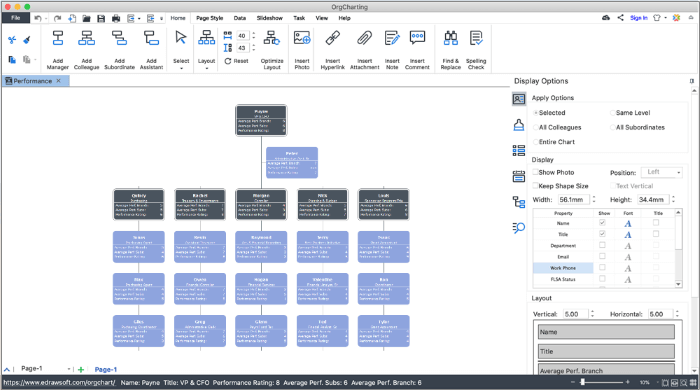Image resolution: width=700 pixels, height=390 pixels.
Task: Cut selection with the scissors icon
Action: [x=12, y=40]
